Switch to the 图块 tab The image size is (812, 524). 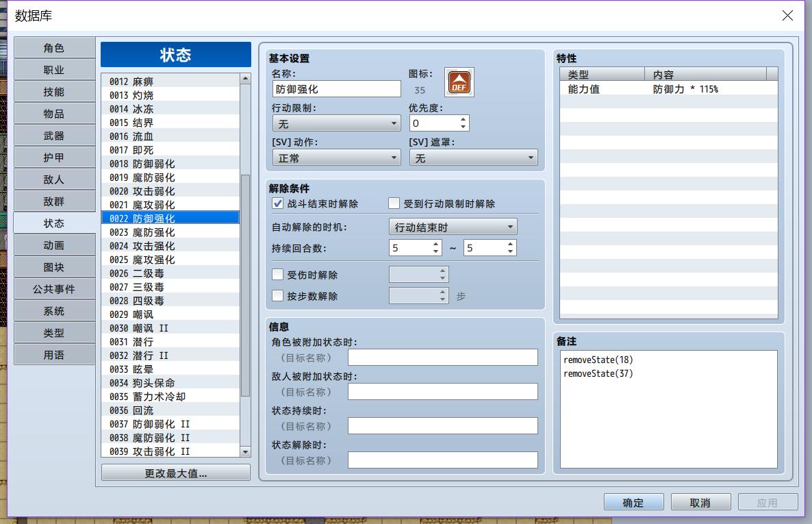pos(54,267)
